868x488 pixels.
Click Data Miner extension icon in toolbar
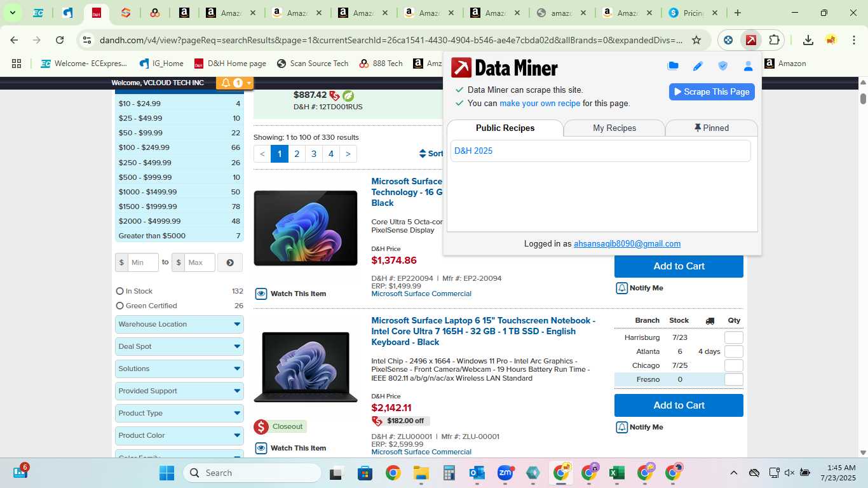coord(751,40)
